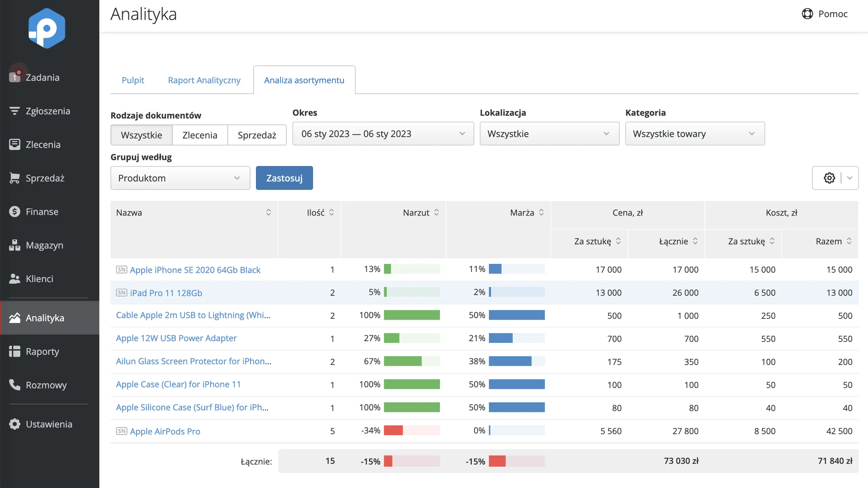Click the Zastosuj button
The image size is (868, 488).
point(284,178)
